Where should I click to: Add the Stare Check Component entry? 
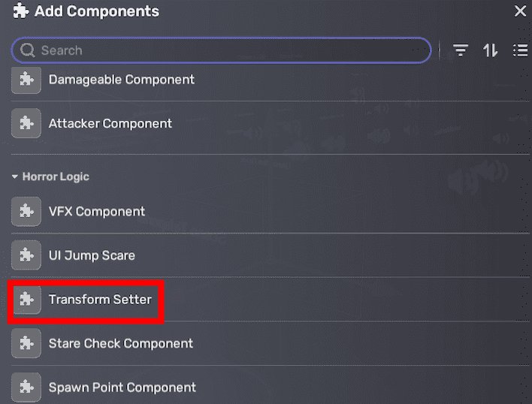(x=120, y=343)
